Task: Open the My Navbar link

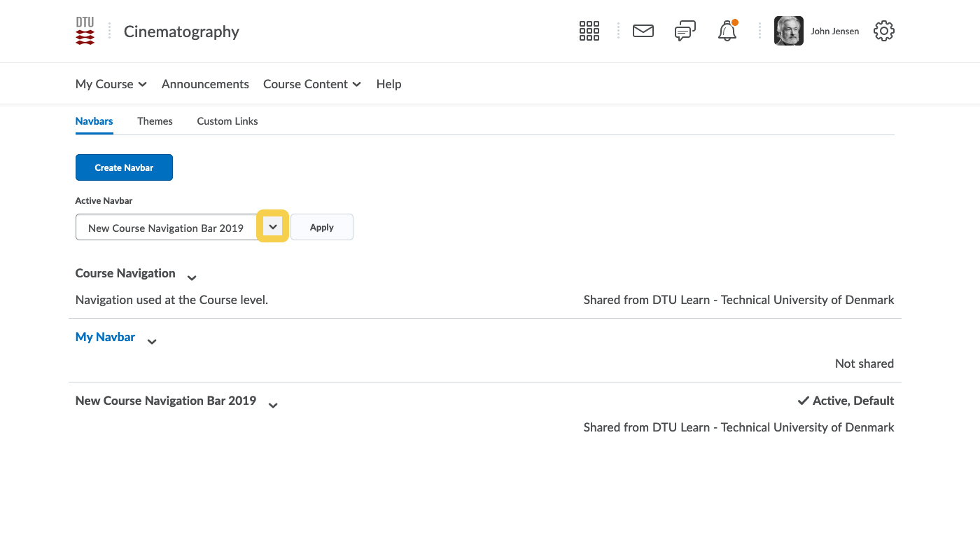Action: click(x=105, y=337)
